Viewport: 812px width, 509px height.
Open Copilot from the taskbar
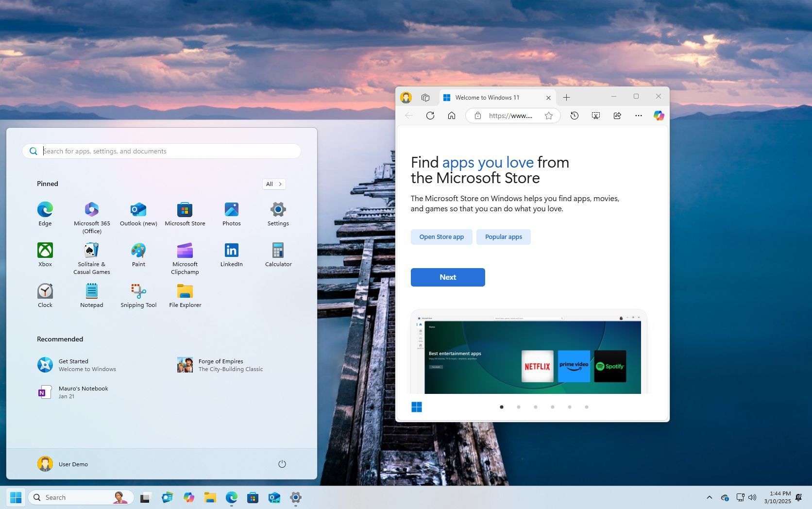click(189, 497)
